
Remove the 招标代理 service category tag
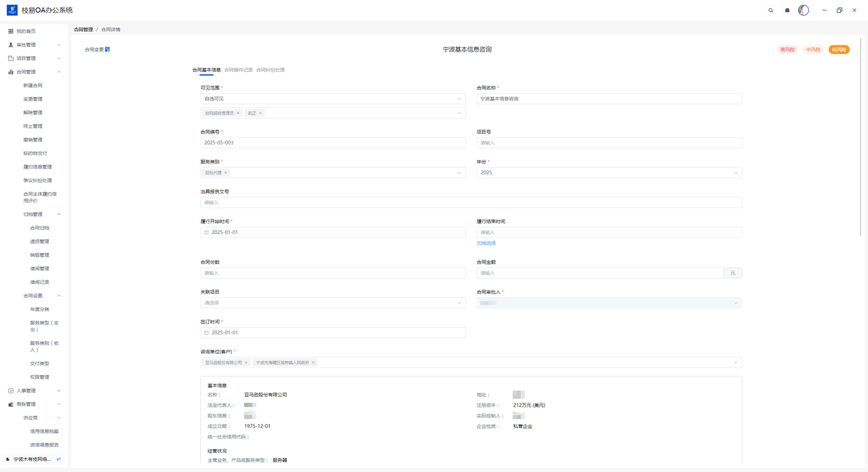click(226, 173)
